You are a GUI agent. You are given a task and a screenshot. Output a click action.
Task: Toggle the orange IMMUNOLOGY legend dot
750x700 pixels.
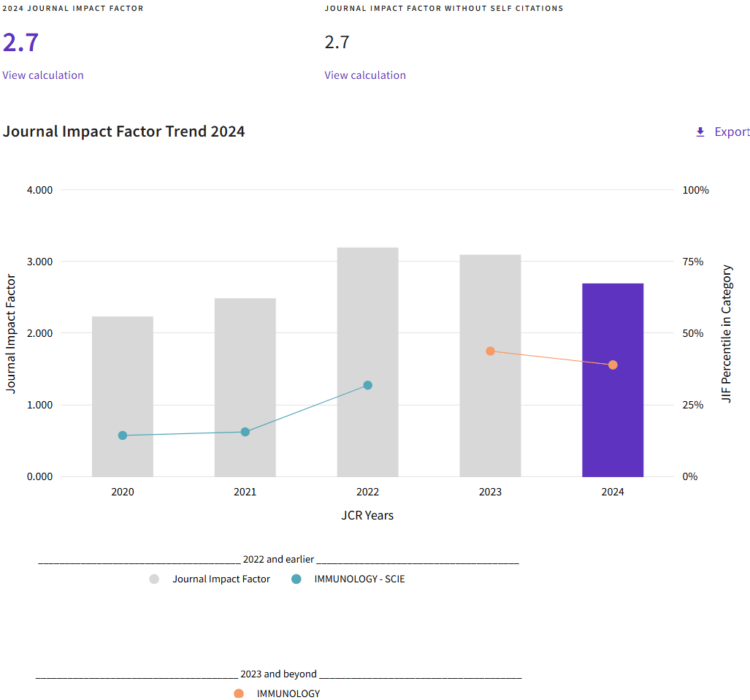point(239,693)
